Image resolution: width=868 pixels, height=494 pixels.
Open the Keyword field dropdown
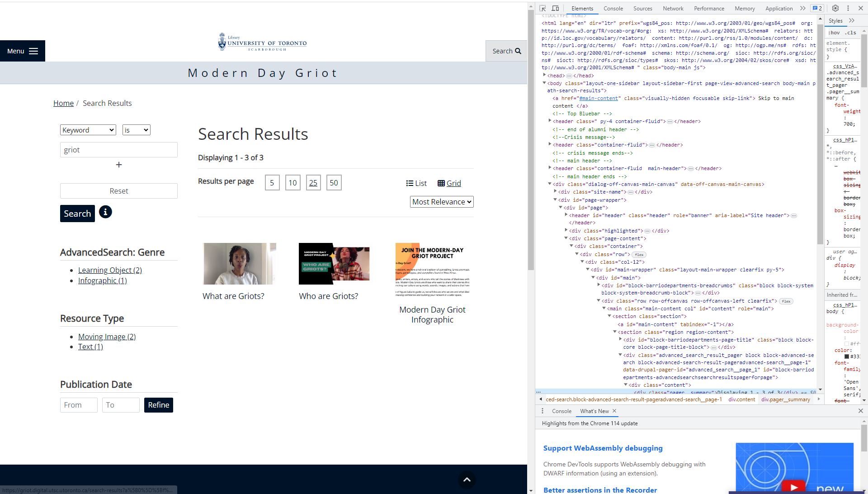pos(88,130)
